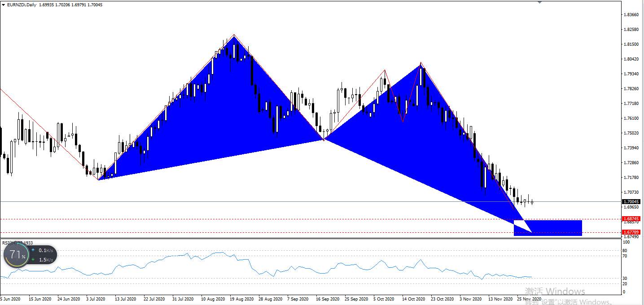Click the 14 Oct 2020 date label
Screen dimensions: 644x305
tap(414, 299)
